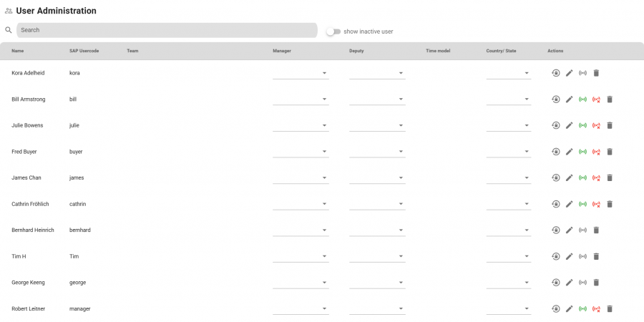This screenshot has width=644, height=322.
Task: Delete user Kora Adelheid
Action: tap(596, 73)
